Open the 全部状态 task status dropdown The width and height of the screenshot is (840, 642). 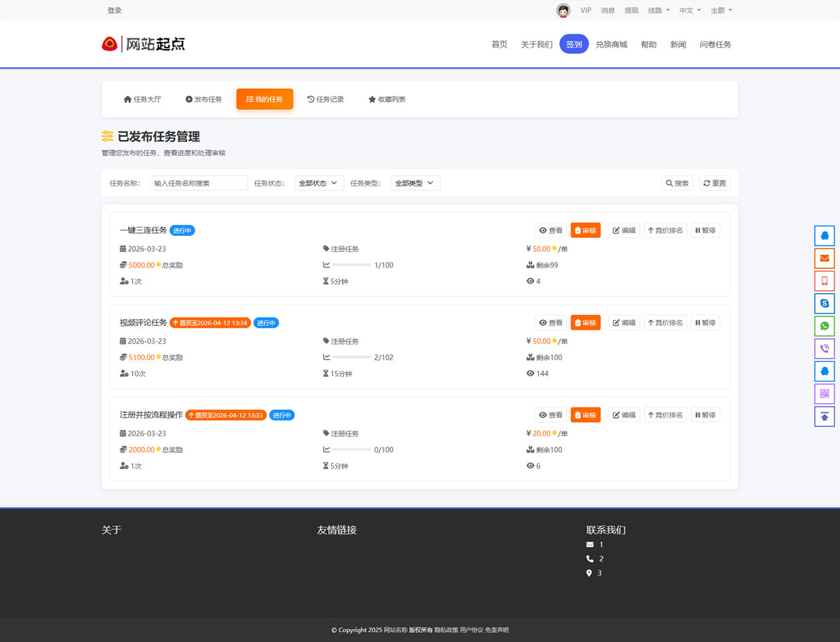coord(318,182)
